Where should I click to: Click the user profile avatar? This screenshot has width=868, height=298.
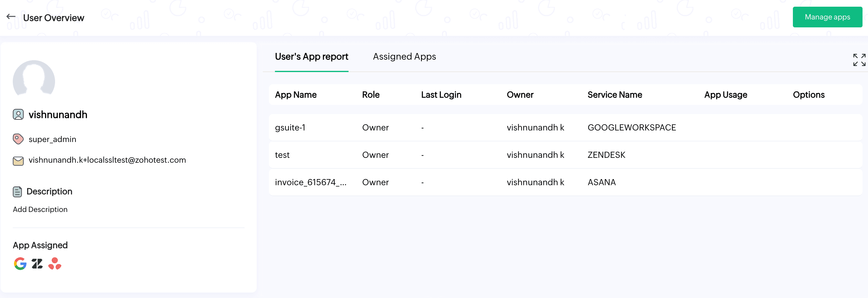coord(34,78)
